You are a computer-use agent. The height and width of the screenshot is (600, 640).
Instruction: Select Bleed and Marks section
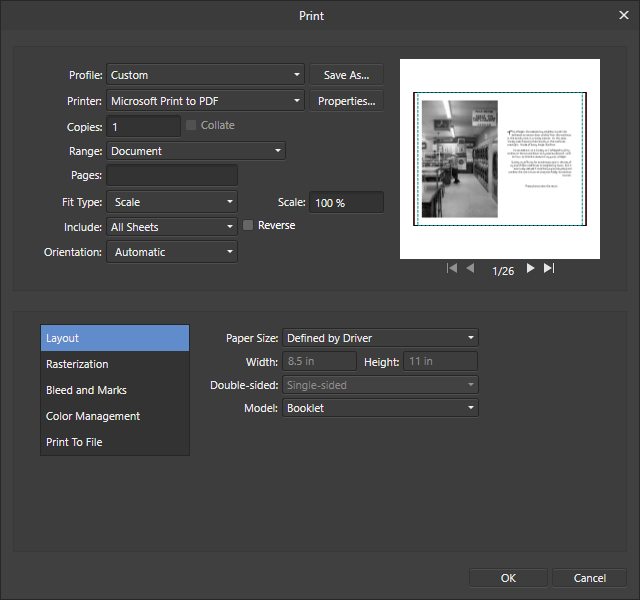(114, 390)
